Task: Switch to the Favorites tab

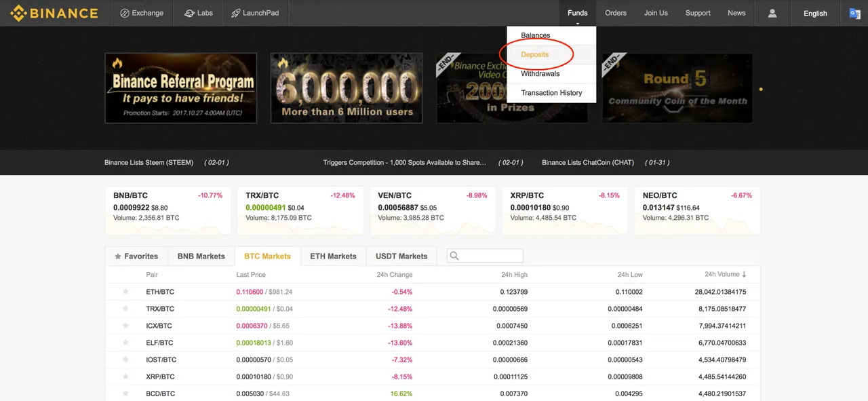Action: pyautogui.click(x=136, y=256)
